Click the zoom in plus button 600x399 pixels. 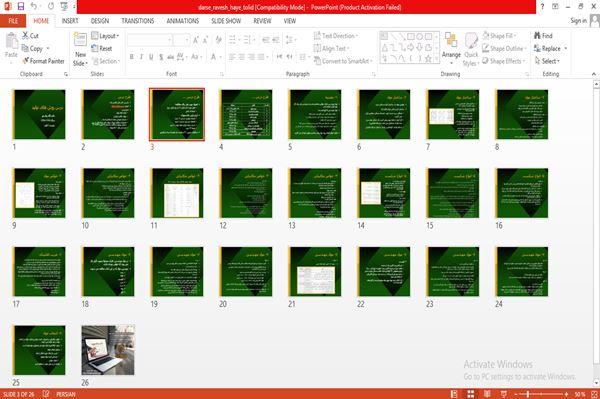point(567,394)
